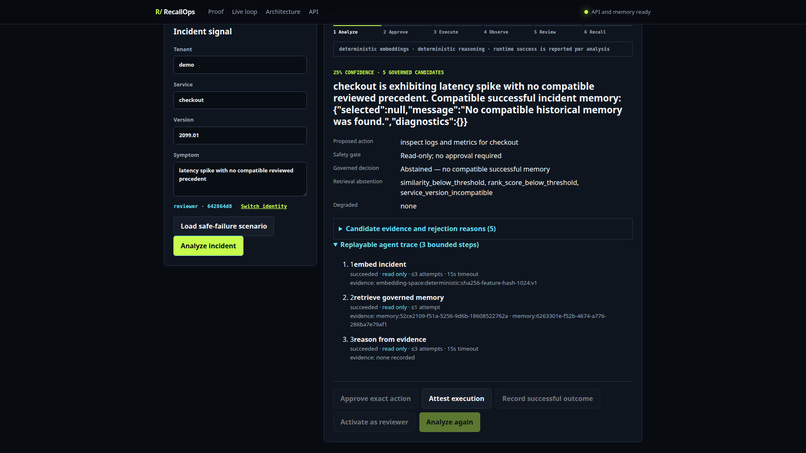Viewport: 806px width, 453px height.
Task: Click the Analyze incident button
Action: [x=208, y=246]
